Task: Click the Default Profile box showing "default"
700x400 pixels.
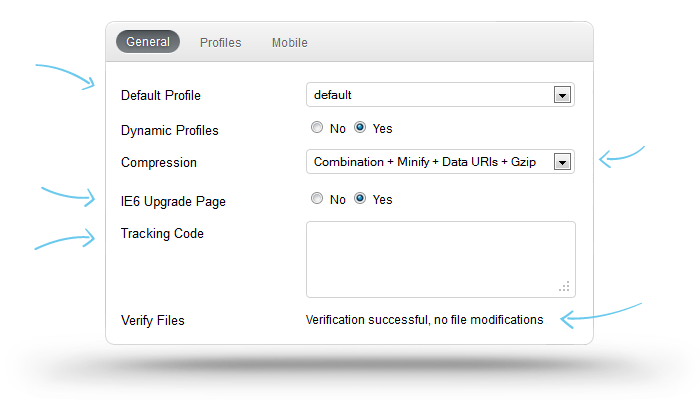Action: [430, 95]
